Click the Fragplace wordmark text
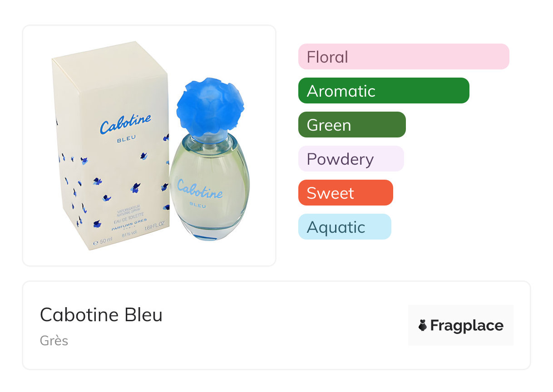553x392 pixels. point(467,326)
